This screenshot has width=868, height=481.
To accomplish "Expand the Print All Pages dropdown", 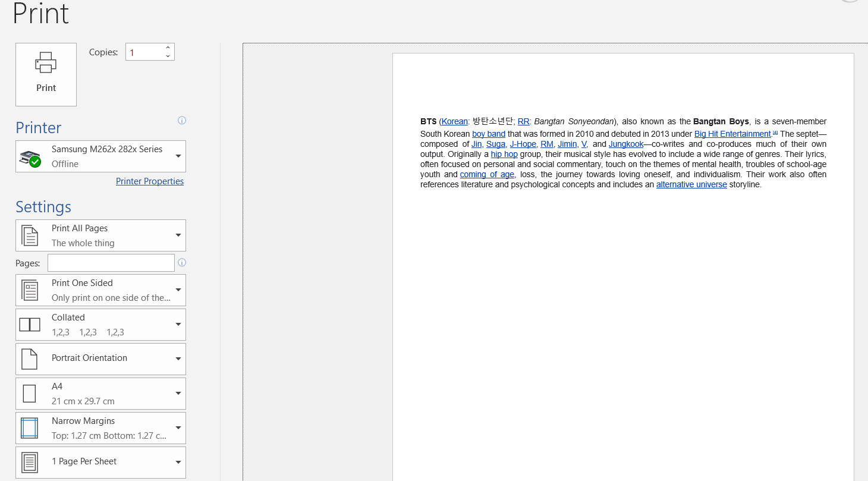I will [100, 235].
